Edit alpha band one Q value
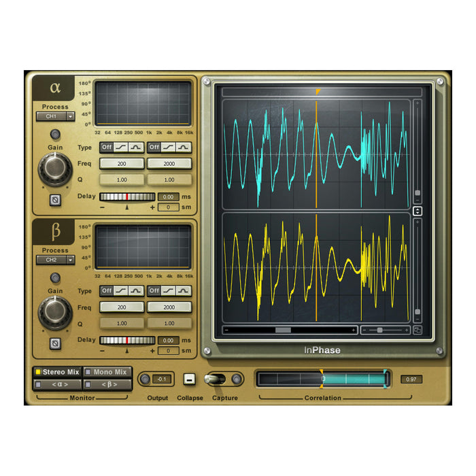This screenshot has width=476, height=476. click(122, 180)
